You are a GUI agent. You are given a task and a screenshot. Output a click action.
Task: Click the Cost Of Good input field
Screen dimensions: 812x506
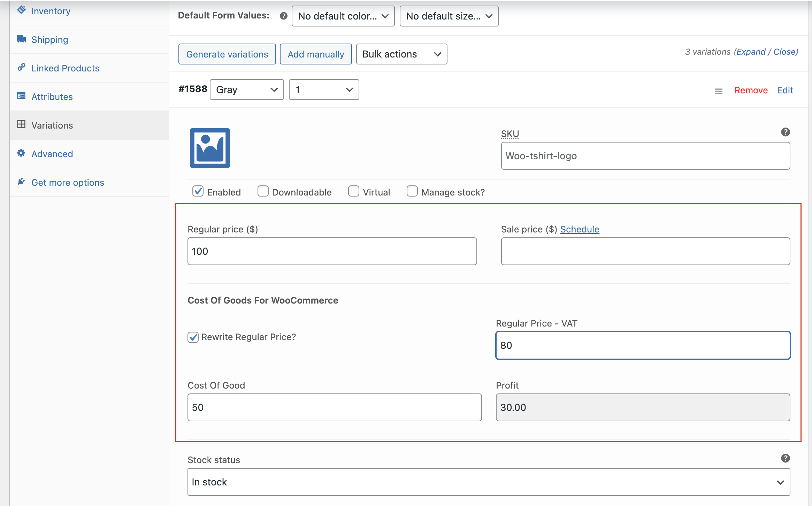click(335, 407)
